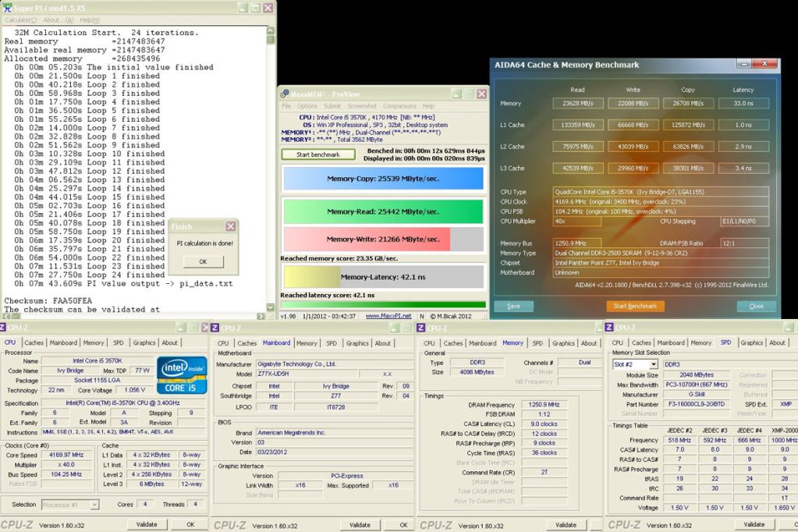Click the CAS# Latency 9.0 clocks value

point(544,424)
